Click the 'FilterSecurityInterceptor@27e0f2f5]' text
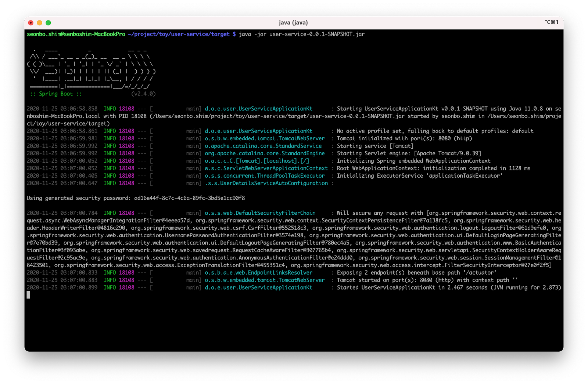The height and width of the screenshot is (384, 588). pyautogui.click(x=498, y=265)
